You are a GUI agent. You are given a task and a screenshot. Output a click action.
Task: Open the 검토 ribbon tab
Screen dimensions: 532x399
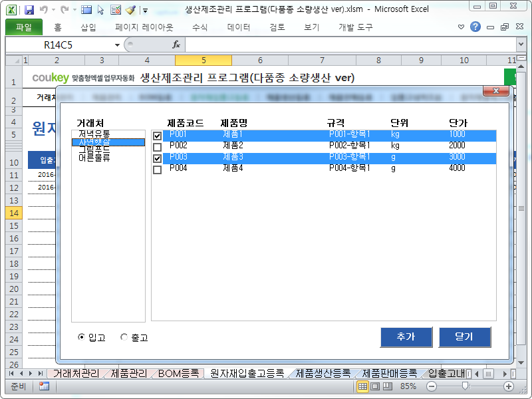277,27
